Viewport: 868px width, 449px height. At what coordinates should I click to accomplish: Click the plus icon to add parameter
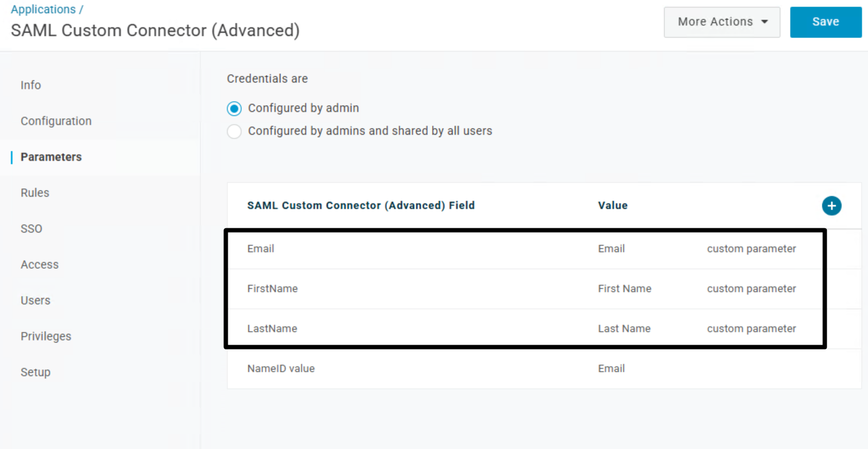click(831, 206)
